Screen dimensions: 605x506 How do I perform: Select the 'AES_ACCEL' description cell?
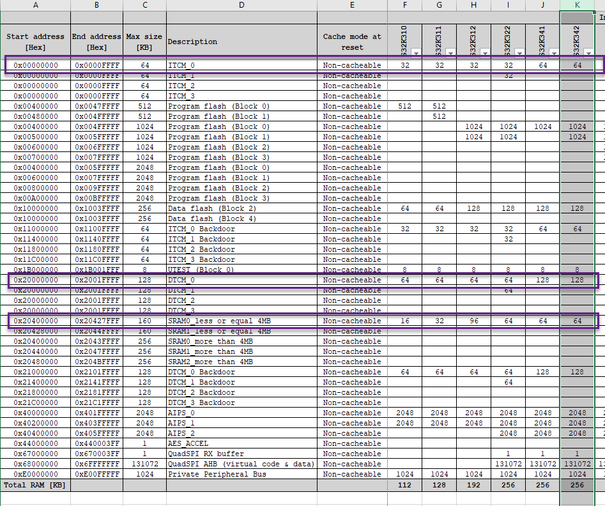pos(242,443)
